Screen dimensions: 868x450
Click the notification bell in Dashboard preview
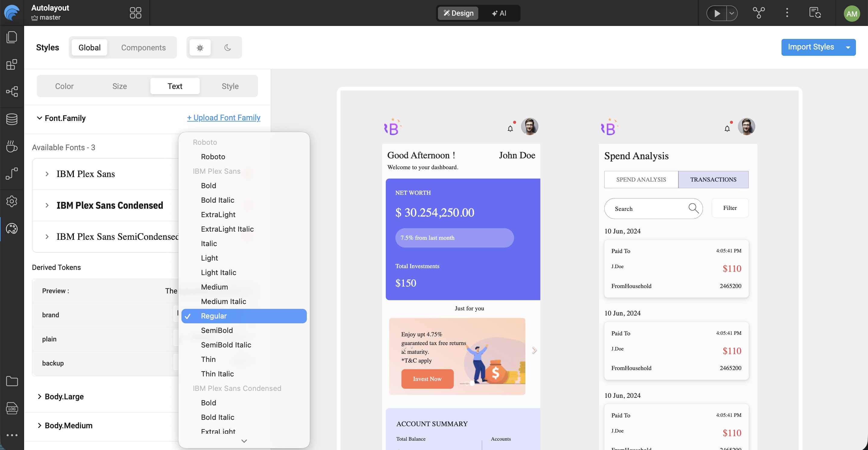(x=510, y=128)
